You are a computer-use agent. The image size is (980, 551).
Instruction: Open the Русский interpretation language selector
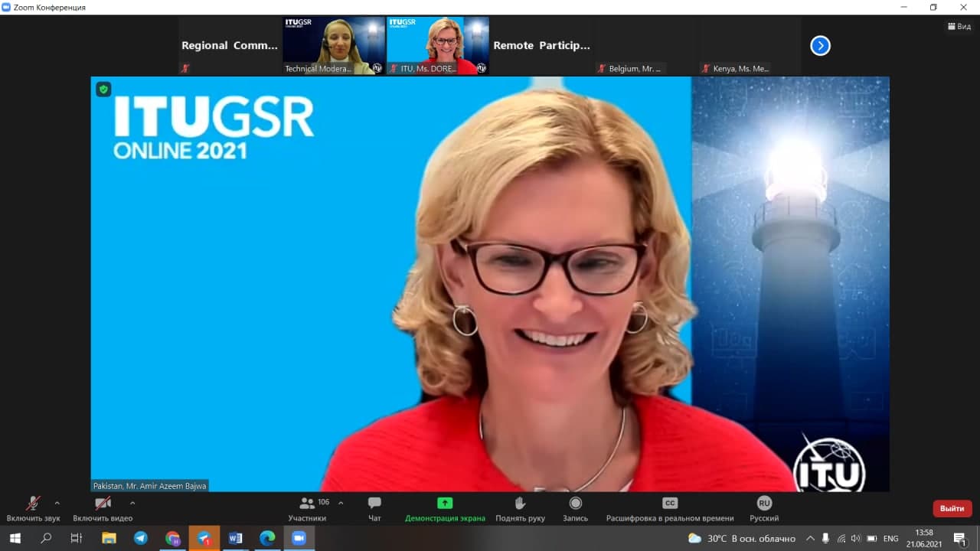[764, 509]
